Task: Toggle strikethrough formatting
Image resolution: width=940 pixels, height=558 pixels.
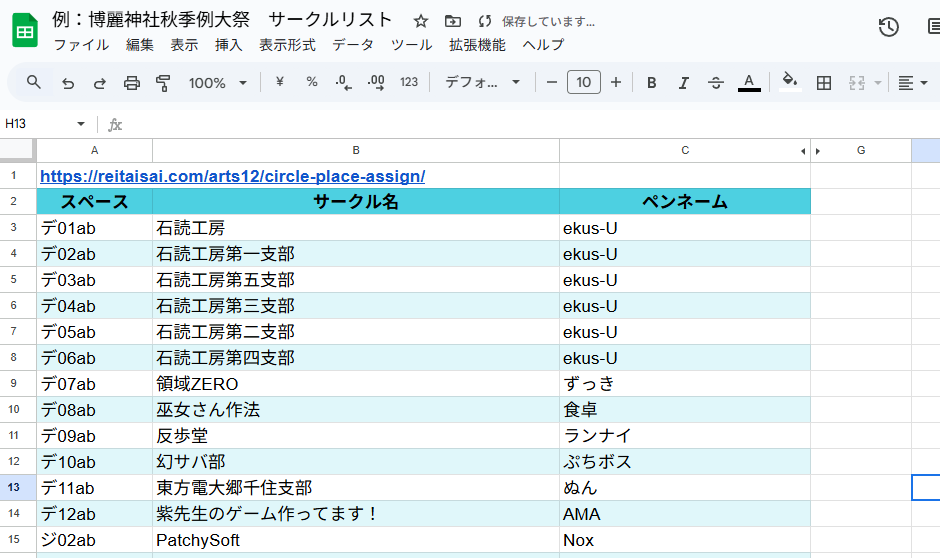Action: coord(716,83)
